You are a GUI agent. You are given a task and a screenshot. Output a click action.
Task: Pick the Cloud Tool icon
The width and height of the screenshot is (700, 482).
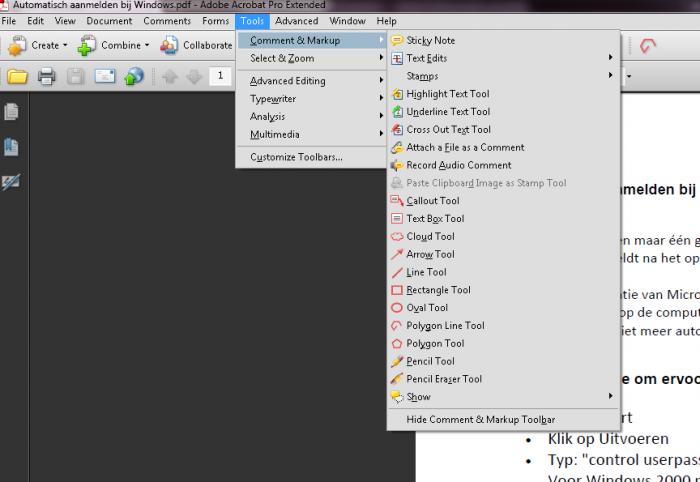coord(397,237)
